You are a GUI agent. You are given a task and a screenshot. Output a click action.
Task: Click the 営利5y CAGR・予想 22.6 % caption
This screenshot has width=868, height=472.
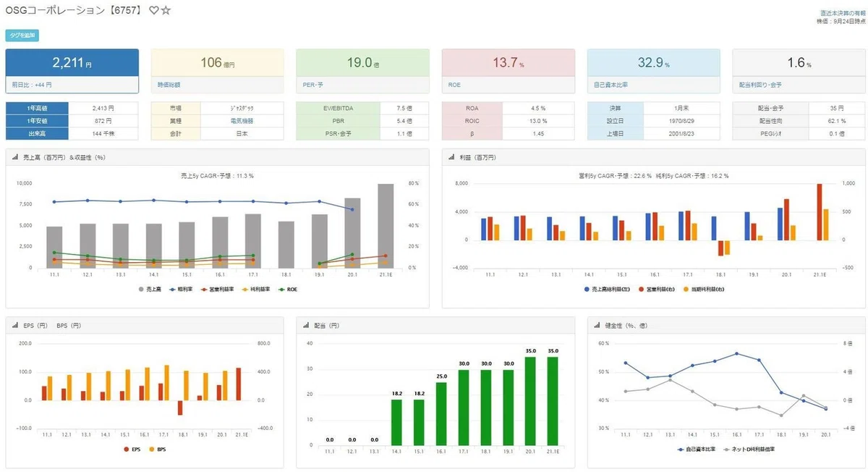pos(616,175)
